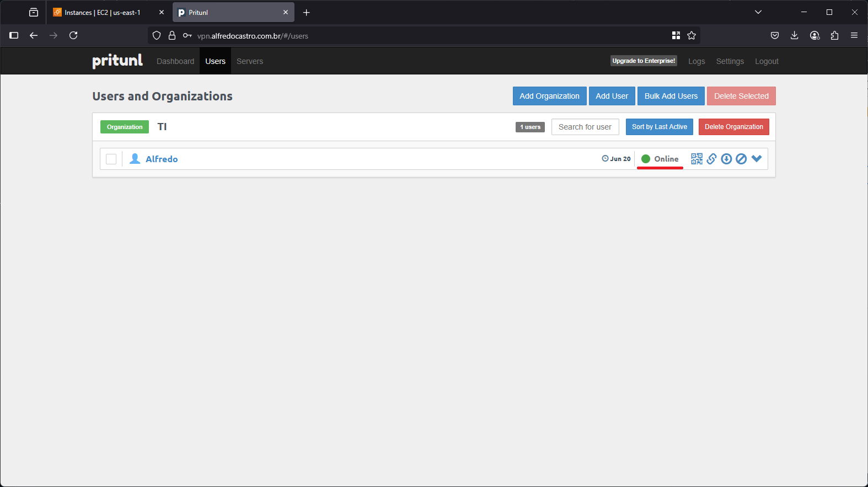Open tracking protection shield icon
Image resolution: width=868 pixels, height=487 pixels.
(157, 35)
